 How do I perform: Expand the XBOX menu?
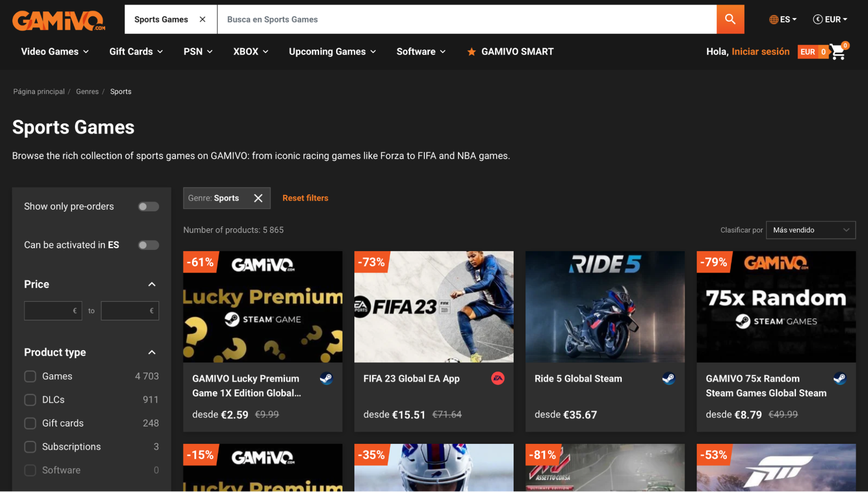tap(251, 52)
